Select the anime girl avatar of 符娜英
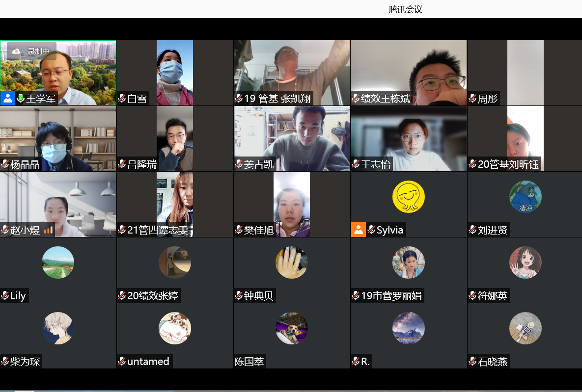 pos(525,262)
